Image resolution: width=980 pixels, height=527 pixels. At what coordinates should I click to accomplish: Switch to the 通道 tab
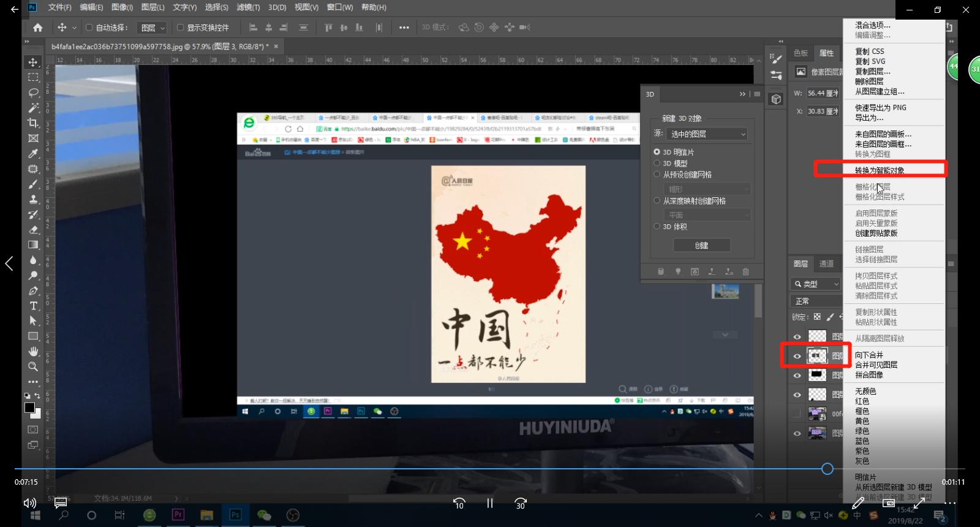826,263
